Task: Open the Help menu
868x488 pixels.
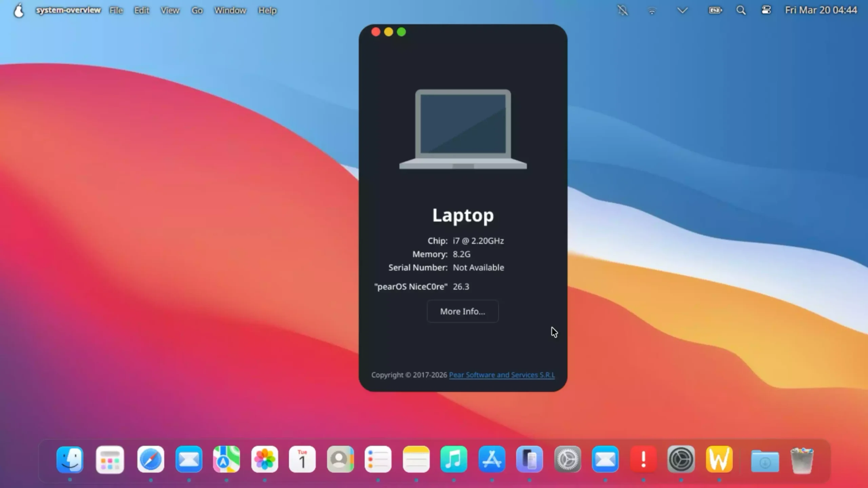Action: tap(267, 11)
